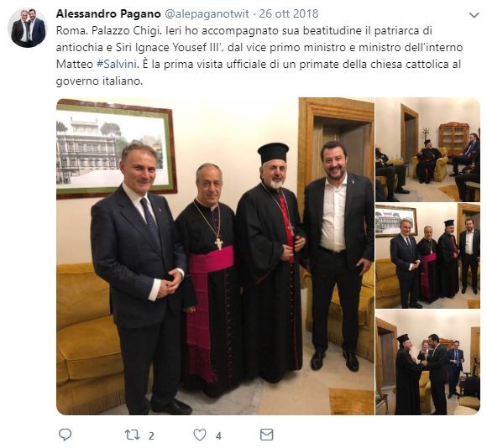Click the tweet text line ending governo italiano
Screen dimensions: 487x448
coord(99,81)
